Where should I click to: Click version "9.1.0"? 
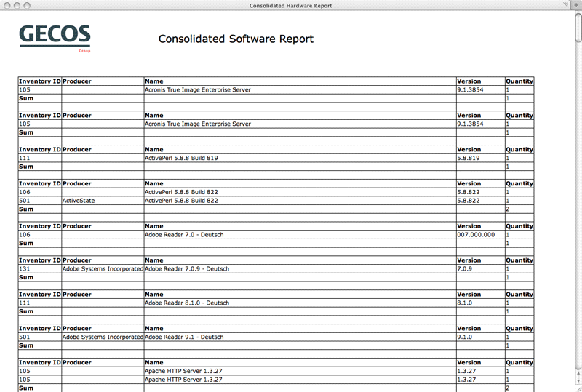tap(464, 337)
